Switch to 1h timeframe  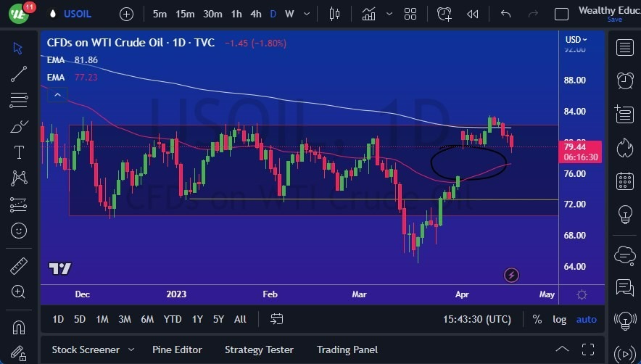click(236, 15)
